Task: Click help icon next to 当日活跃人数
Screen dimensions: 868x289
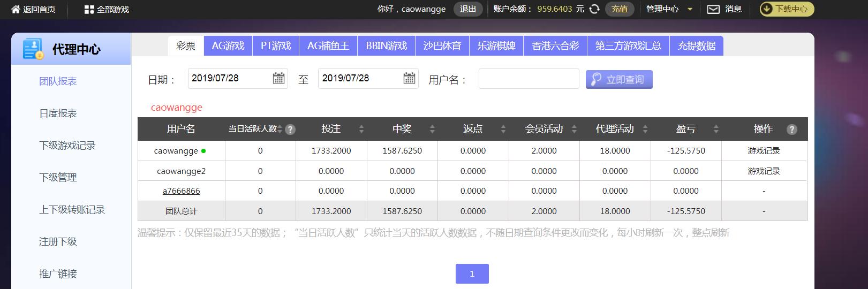Action: [x=290, y=130]
